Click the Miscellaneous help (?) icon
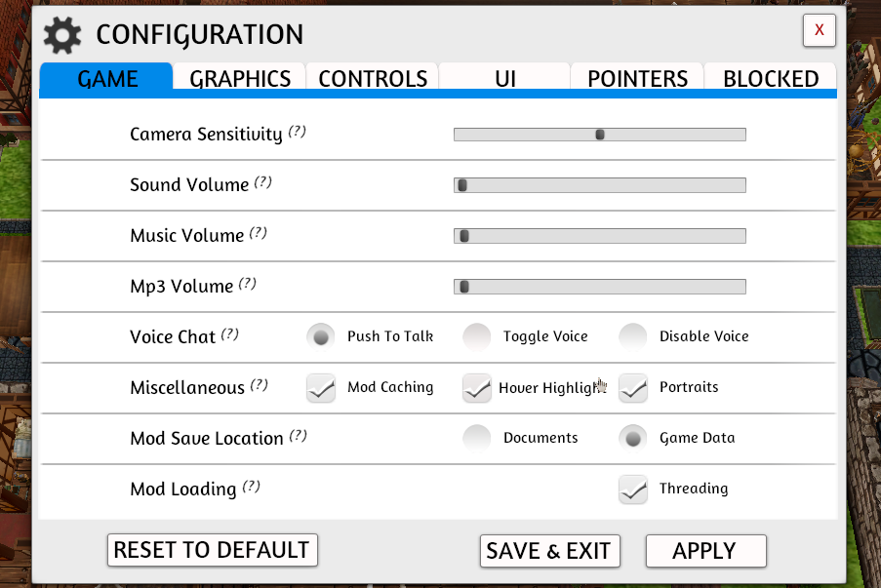Viewport: 881px width, 588px height. pyautogui.click(x=259, y=385)
